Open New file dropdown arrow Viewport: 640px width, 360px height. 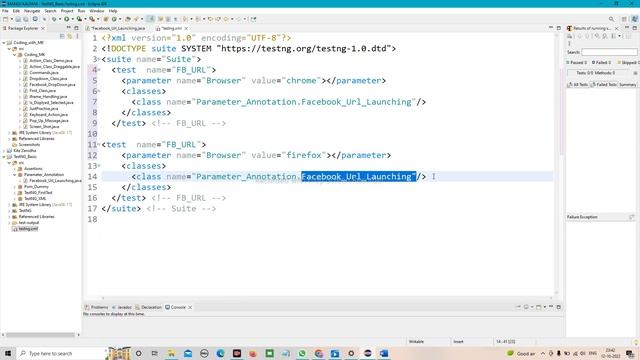pos(11,19)
